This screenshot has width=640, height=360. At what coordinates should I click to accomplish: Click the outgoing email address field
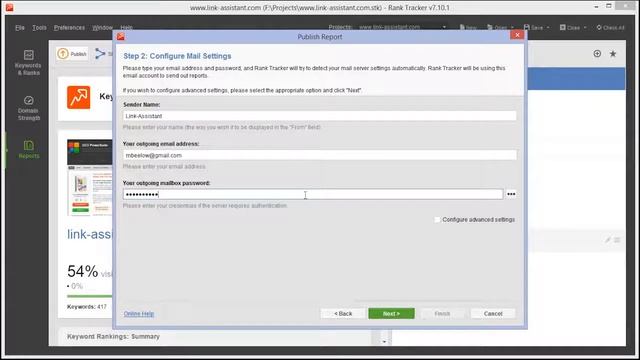320,155
